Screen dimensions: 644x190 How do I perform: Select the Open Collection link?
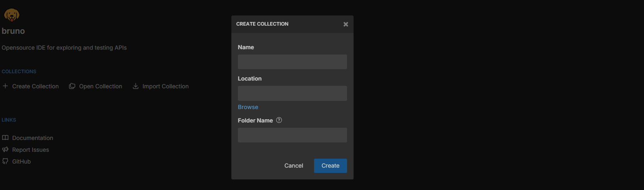click(x=101, y=86)
